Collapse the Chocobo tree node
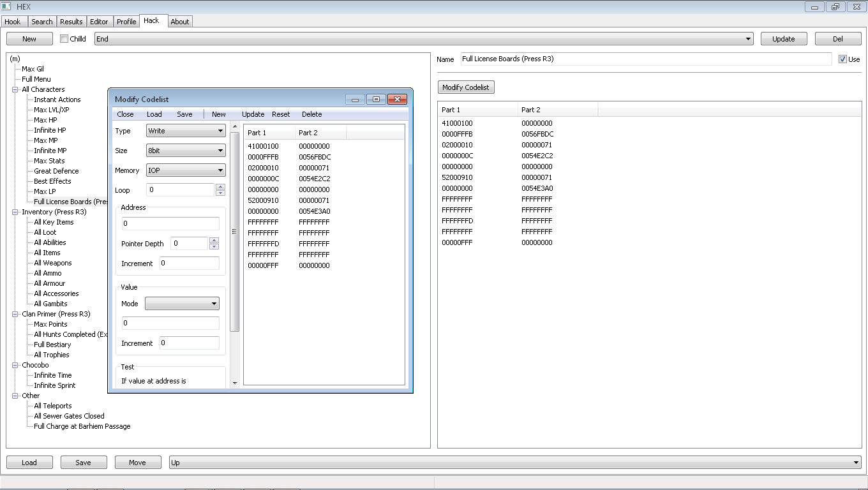The image size is (868, 490). 14,364
